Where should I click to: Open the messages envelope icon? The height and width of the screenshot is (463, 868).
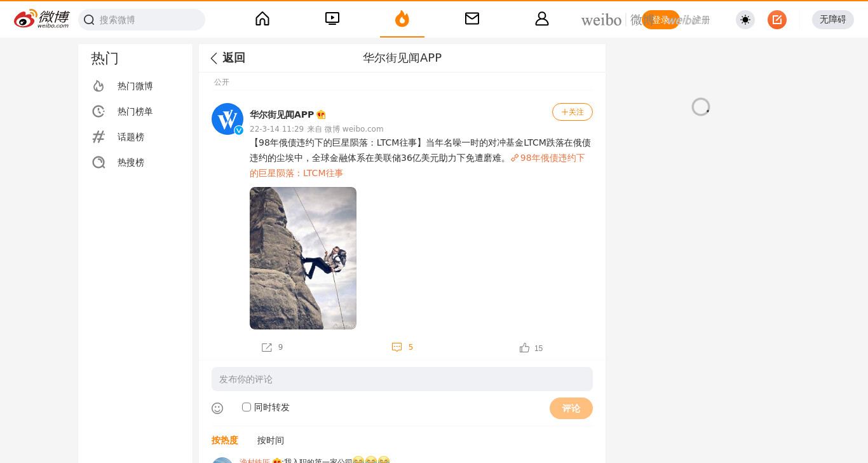click(472, 18)
